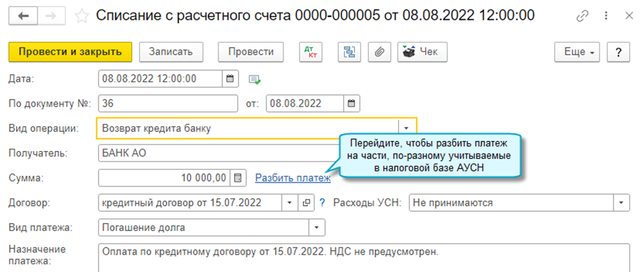Open calendar for the 'от' date
The image size is (644, 272).
(352, 103)
